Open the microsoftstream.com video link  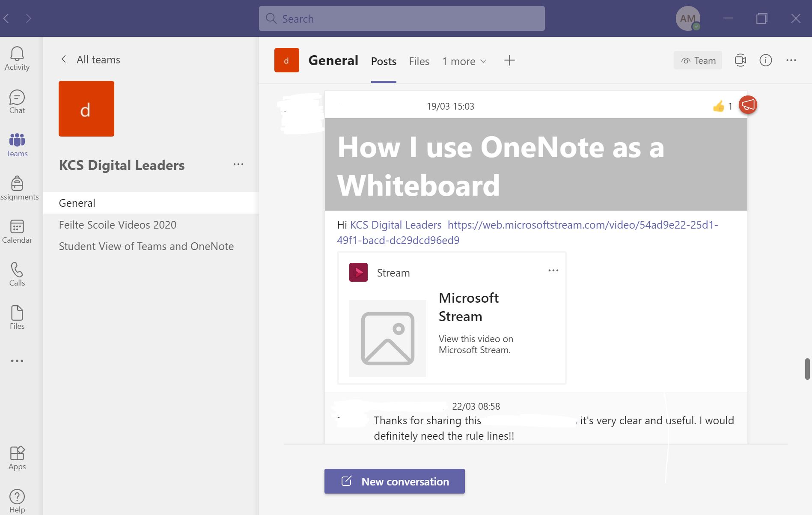point(527,232)
